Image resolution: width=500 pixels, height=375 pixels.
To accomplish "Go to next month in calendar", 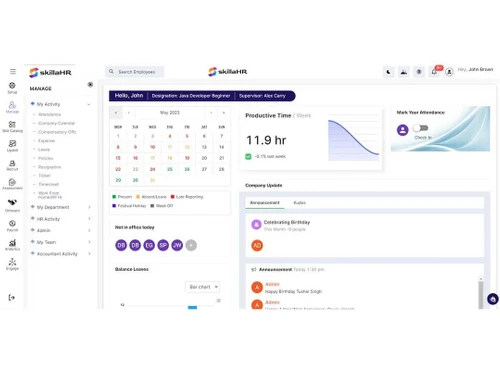I will tap(211, 113).
